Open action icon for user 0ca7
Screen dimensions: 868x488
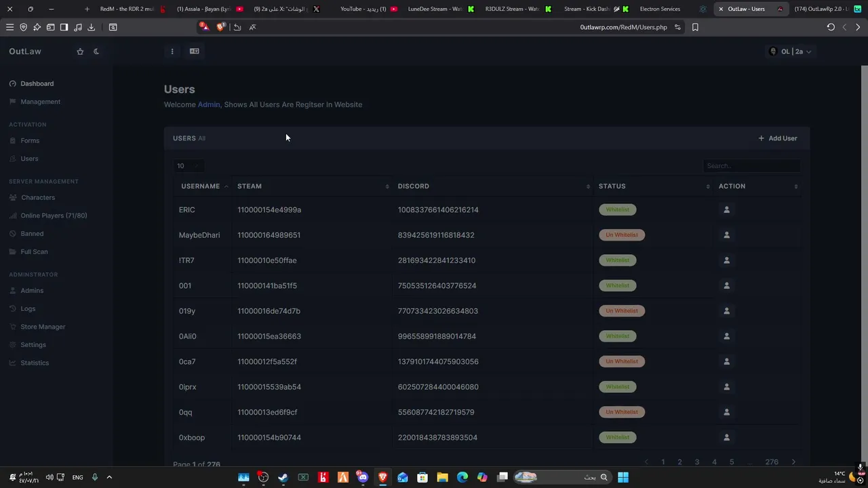(726, 361)
